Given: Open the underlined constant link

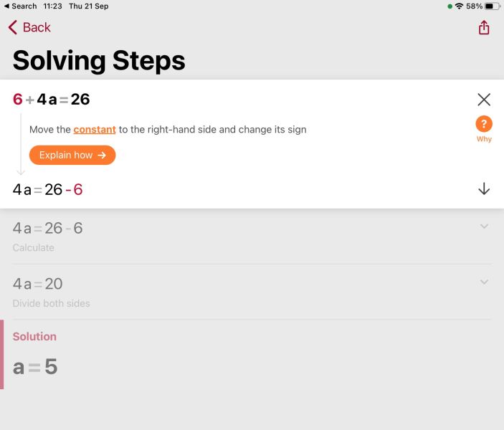Looking at the screenshot, I should [x=95, y=130].
